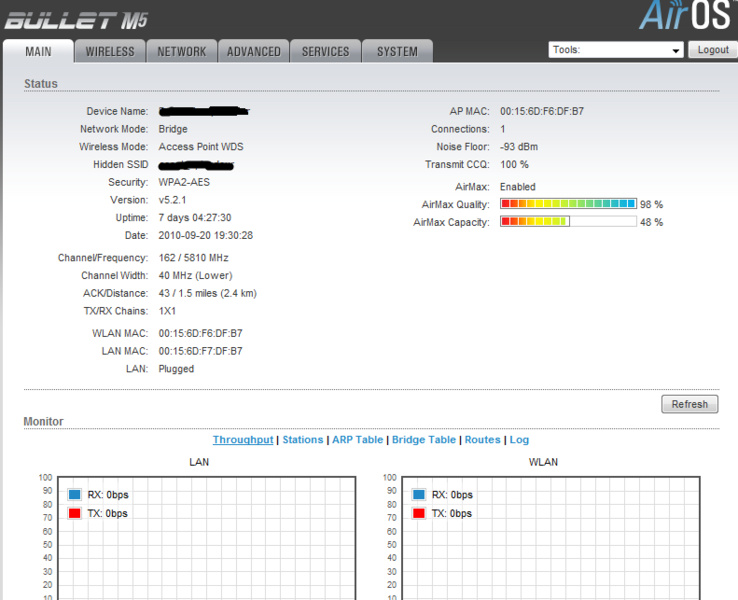Click the LAN MAC value 00:15:6D:F7:DF:B7
The height and width of the screenshot is (600, 738).
201,351
